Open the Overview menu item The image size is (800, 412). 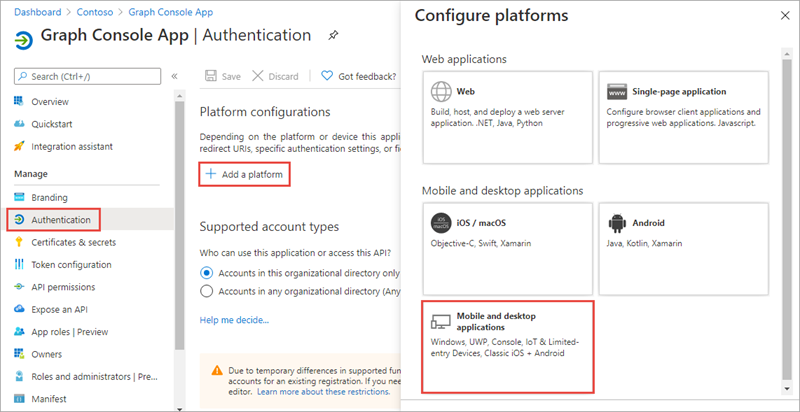[50, 101]
